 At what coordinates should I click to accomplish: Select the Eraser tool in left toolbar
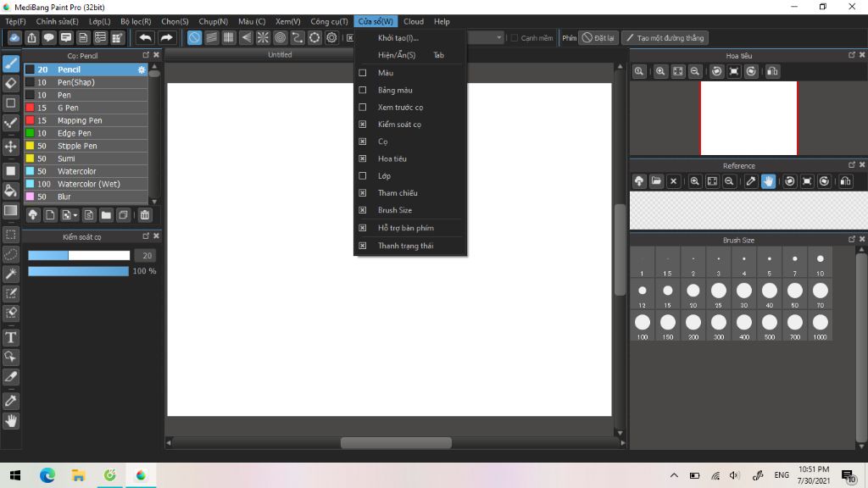coord(10,84)
